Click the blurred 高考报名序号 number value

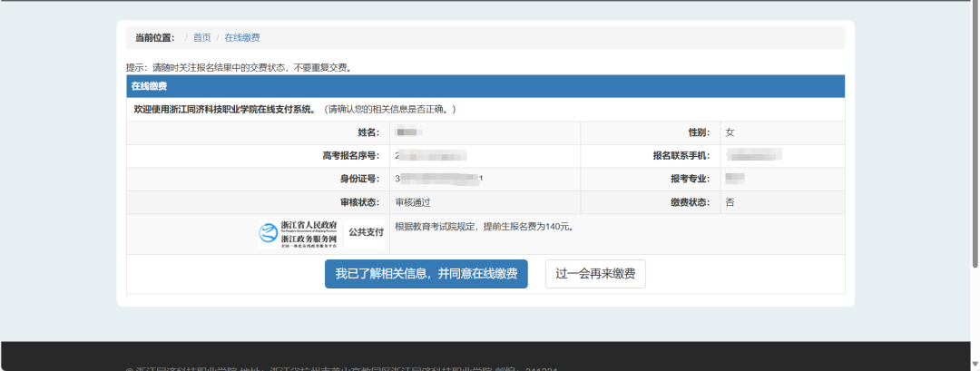(430, 156)
